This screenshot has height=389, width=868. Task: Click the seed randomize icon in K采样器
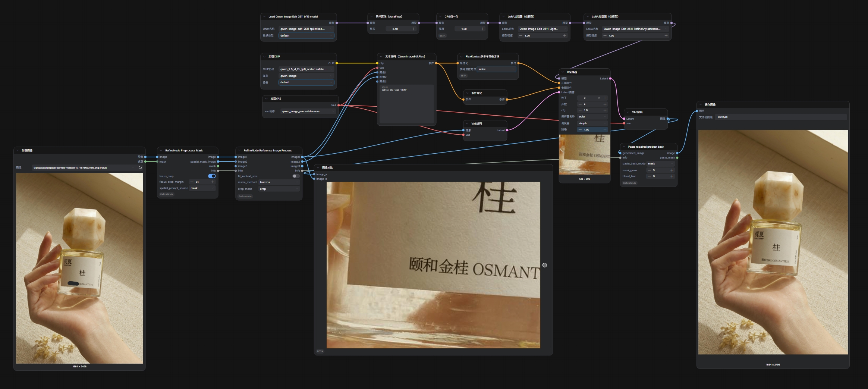point(599,98)
